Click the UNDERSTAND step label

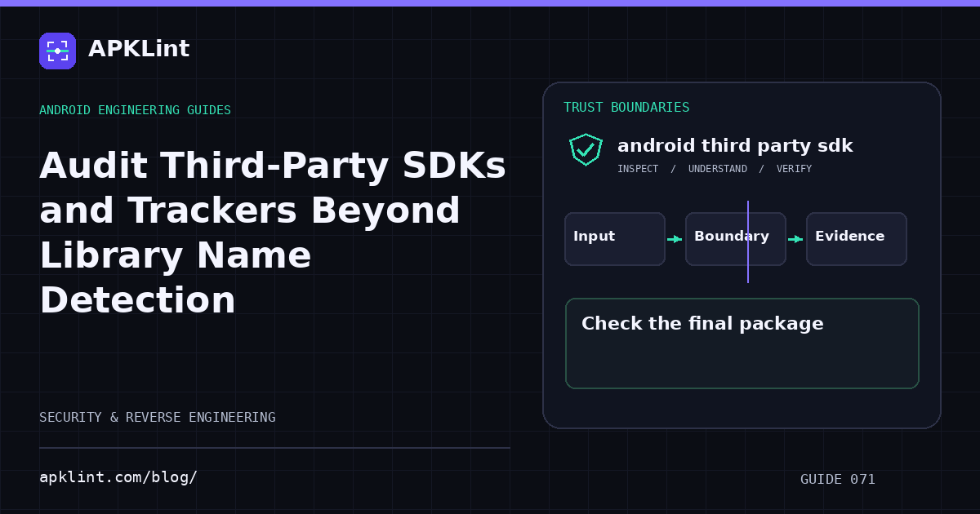pos(718,169)
